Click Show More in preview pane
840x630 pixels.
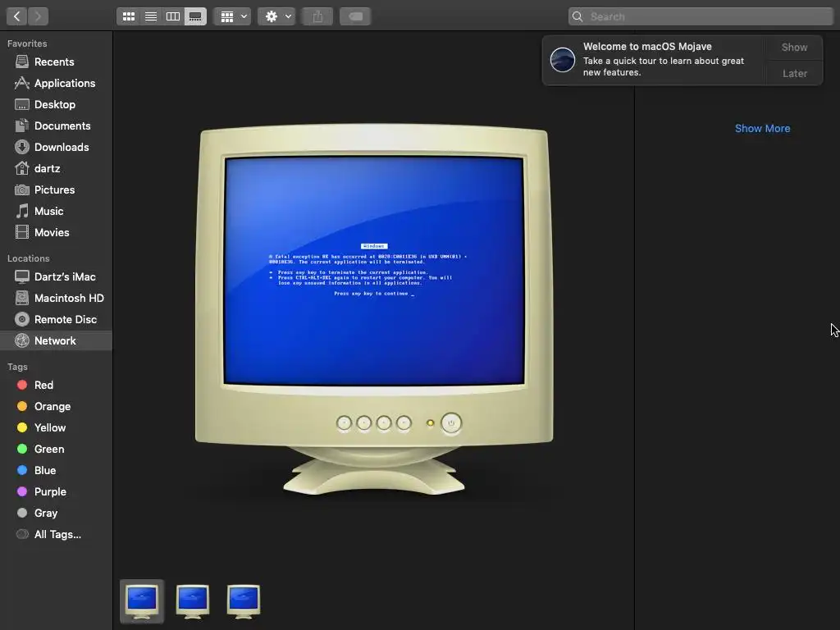tap(762, 129)
